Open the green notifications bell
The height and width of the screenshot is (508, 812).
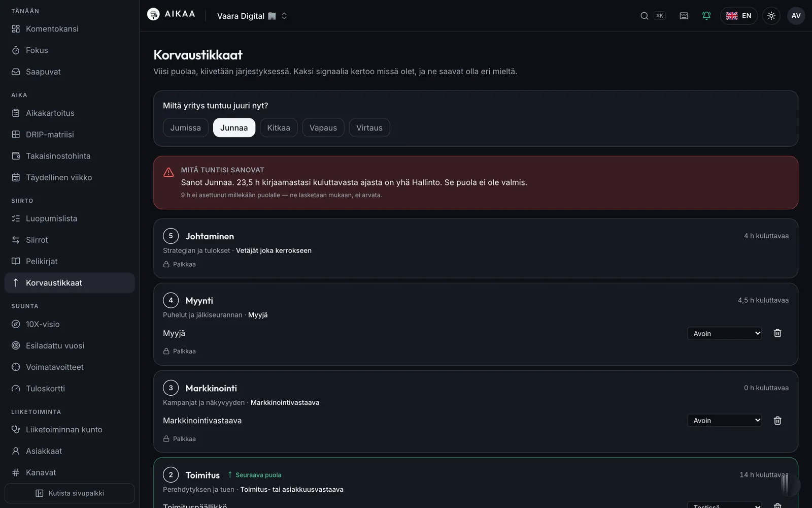coord(706,16)
